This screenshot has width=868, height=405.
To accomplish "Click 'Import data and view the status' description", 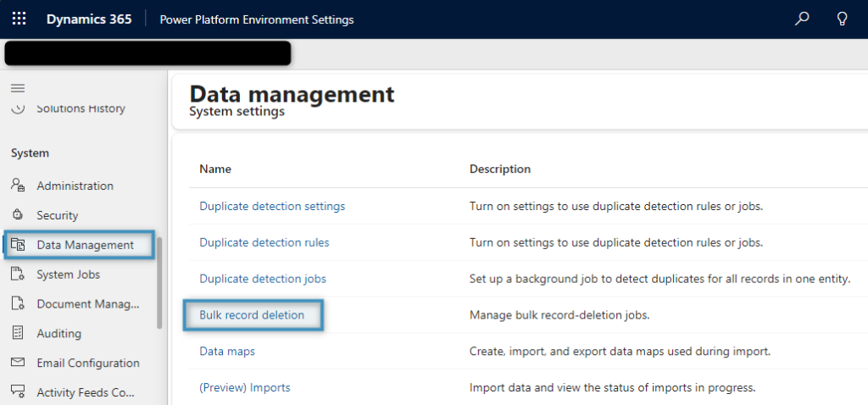I will tap(612, 387).
